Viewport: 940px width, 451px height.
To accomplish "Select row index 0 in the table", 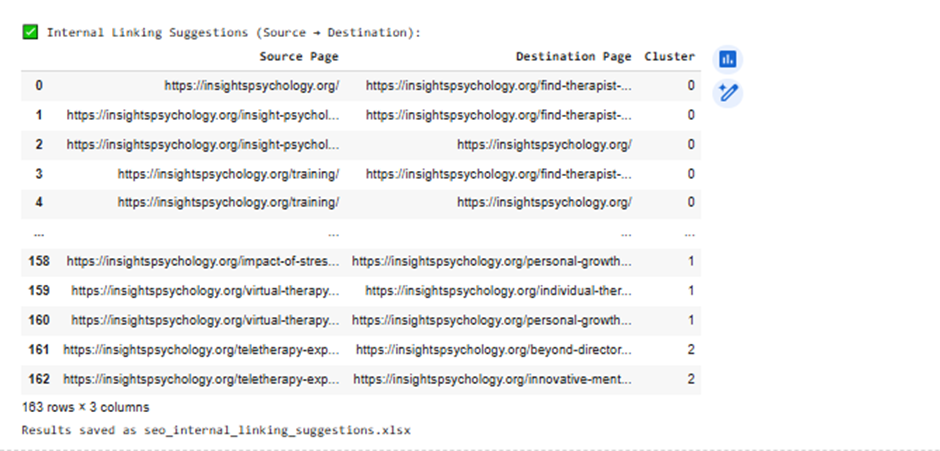I will click(x=39, y=86).
